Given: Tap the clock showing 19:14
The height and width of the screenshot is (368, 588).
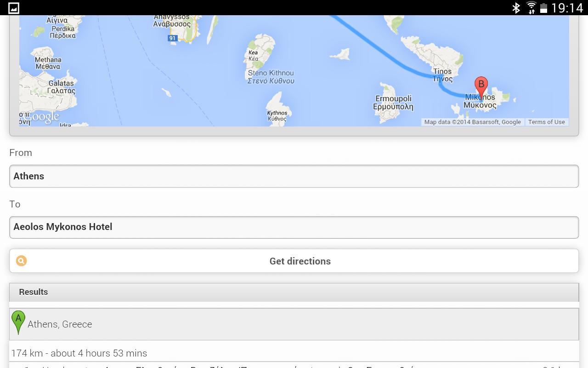Looking at the screenshot, I should coord(567,8).
